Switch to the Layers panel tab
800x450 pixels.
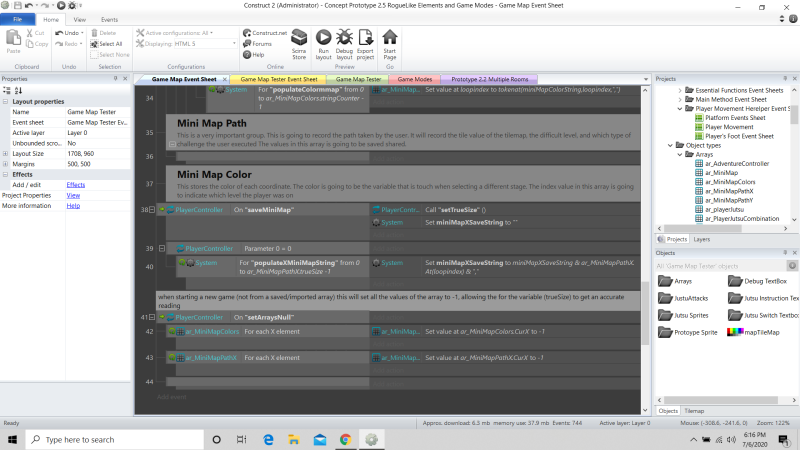click(x=702, y=239)
